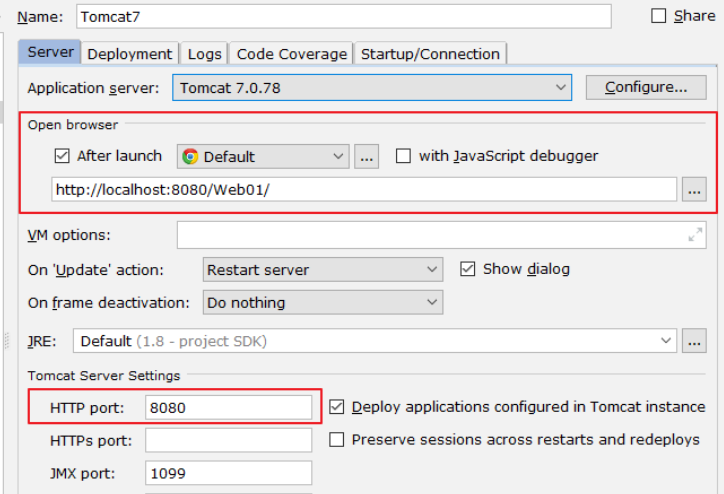
Task: Open the Default browser dropdown
Action: pyautogui.click(x=263, y=157)
